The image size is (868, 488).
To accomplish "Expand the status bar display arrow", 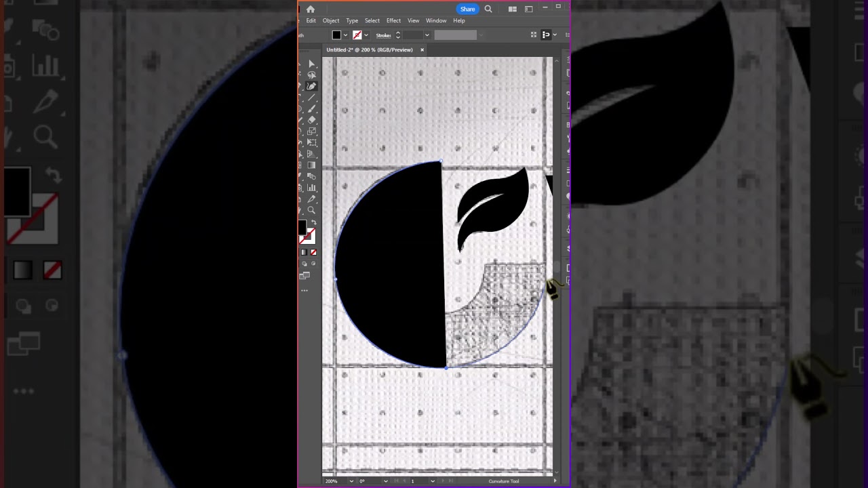I will (555, 481).
